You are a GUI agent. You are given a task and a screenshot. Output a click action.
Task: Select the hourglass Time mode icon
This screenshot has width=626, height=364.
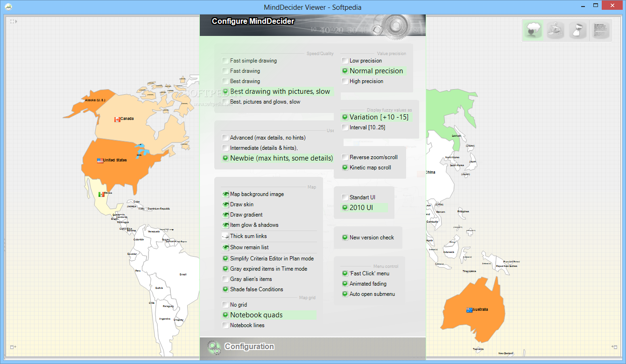(x=578, y=30)
